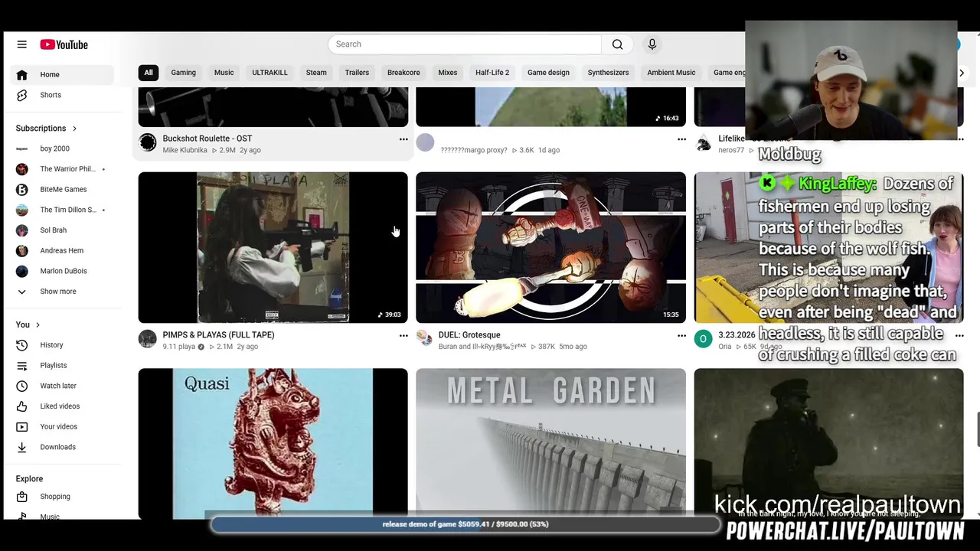Open DUEL: Grotesque channel avatar
Image resolution: width=980 pixels, height=551 pixels.
pyautogui.click(x=425, y=338)
